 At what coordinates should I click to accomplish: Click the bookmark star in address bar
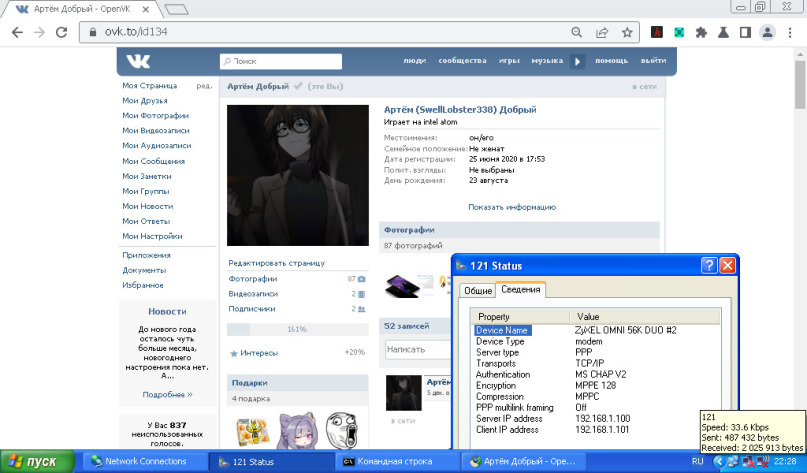pos(627,32)
